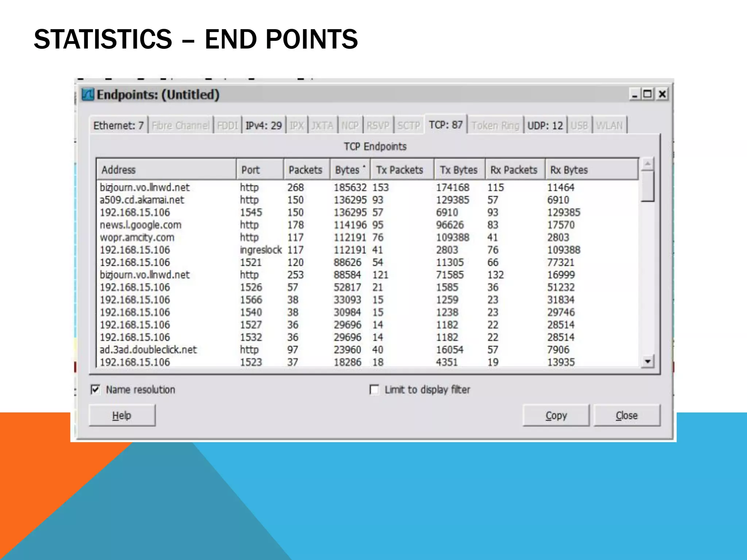Click the Copy button
This screenshot has width=747, height=560.
click(x=556, y=415)
